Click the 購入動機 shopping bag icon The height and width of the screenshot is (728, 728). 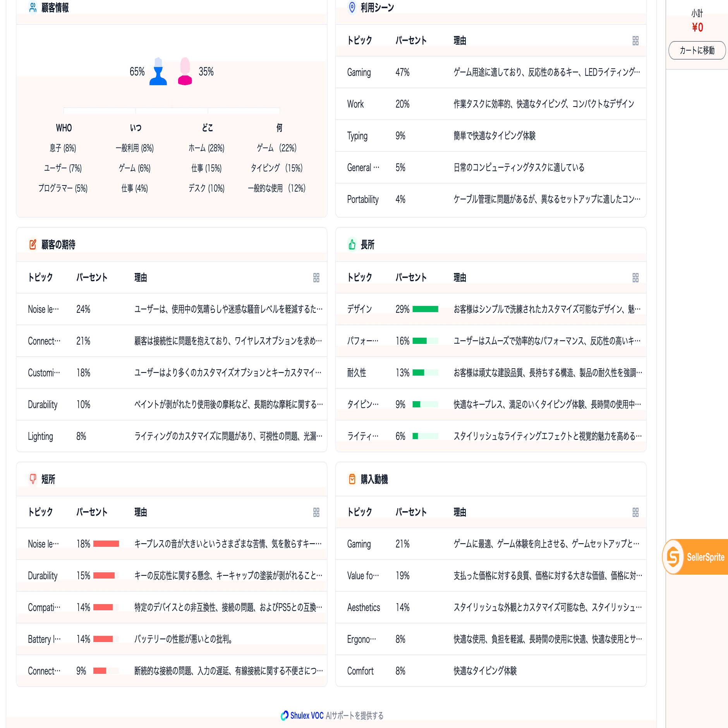coord(352,479)
